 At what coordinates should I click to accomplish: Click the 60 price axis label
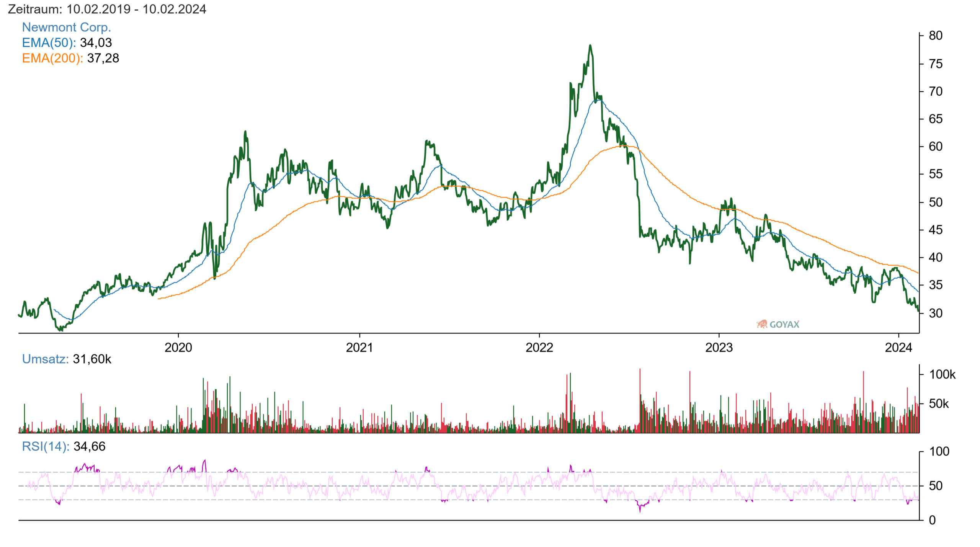[936, 147]
